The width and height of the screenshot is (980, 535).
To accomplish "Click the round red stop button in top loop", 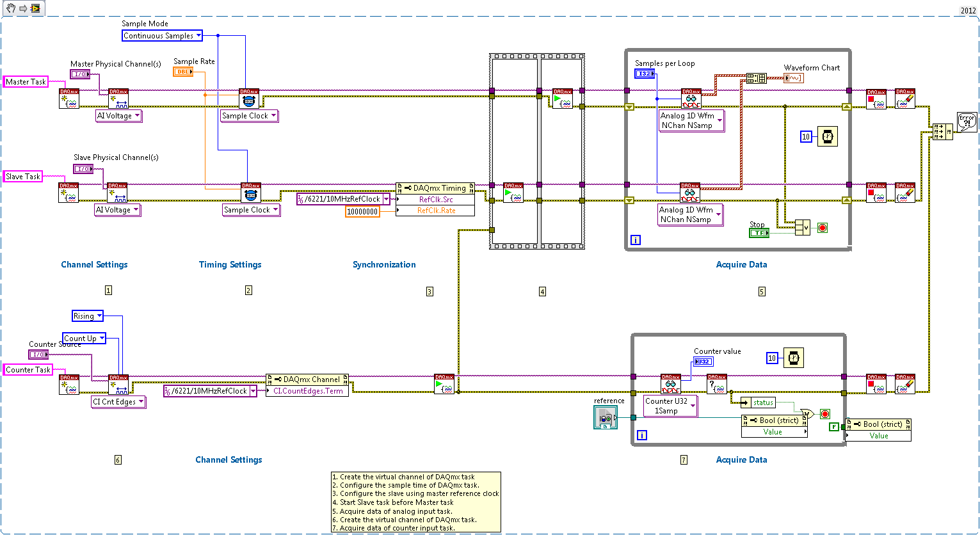I will point(822,227).
